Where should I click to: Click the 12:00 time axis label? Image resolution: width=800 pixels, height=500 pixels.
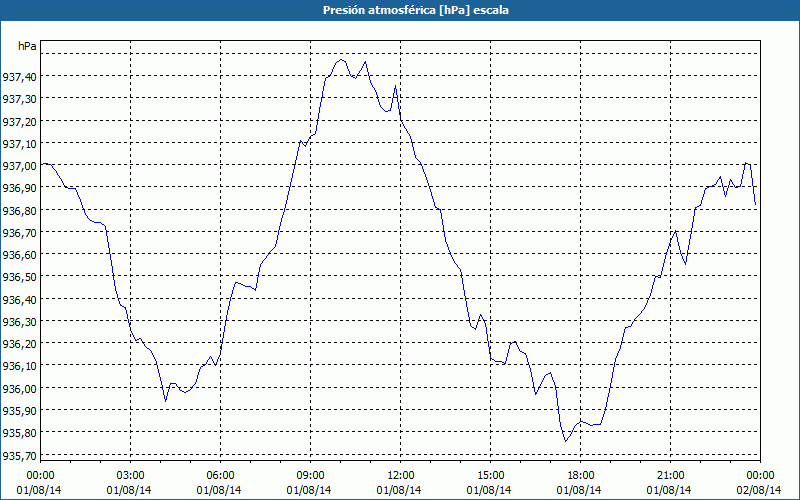(401, 476)
